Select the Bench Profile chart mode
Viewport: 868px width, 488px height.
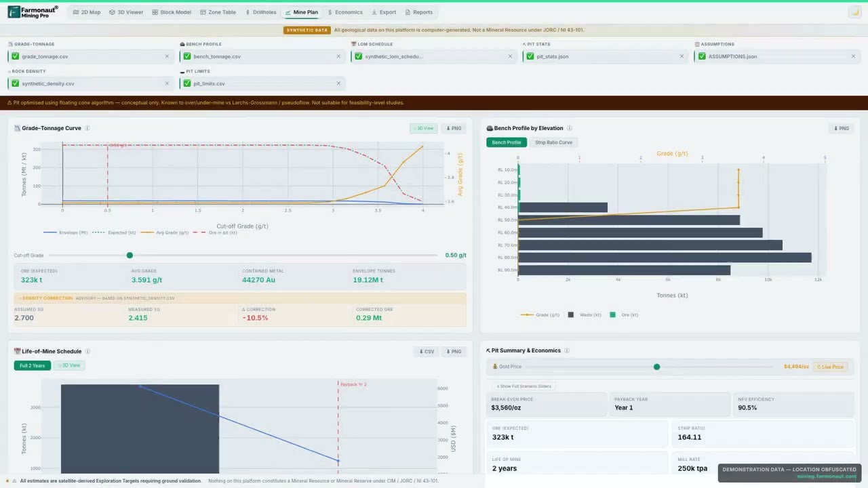pos(507,142)
